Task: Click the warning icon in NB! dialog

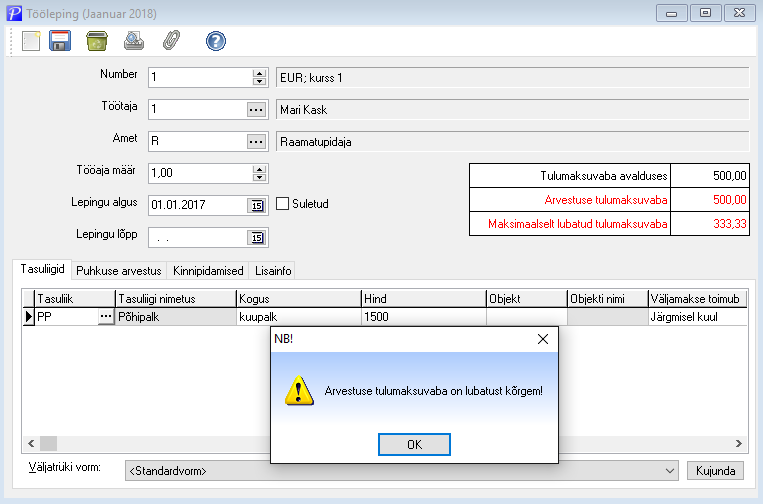Action: click(299, 391)
